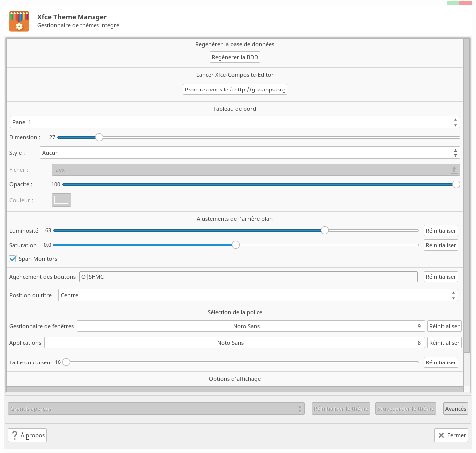Open the Position du titre dropdown
476x453 pixels.
(258, 295)
